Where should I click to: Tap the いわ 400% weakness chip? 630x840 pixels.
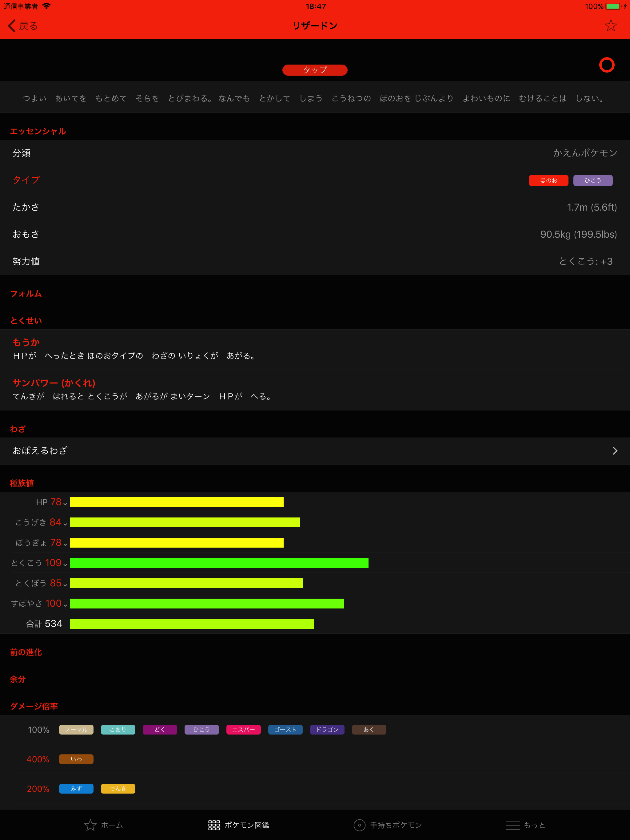click(76, 759)
